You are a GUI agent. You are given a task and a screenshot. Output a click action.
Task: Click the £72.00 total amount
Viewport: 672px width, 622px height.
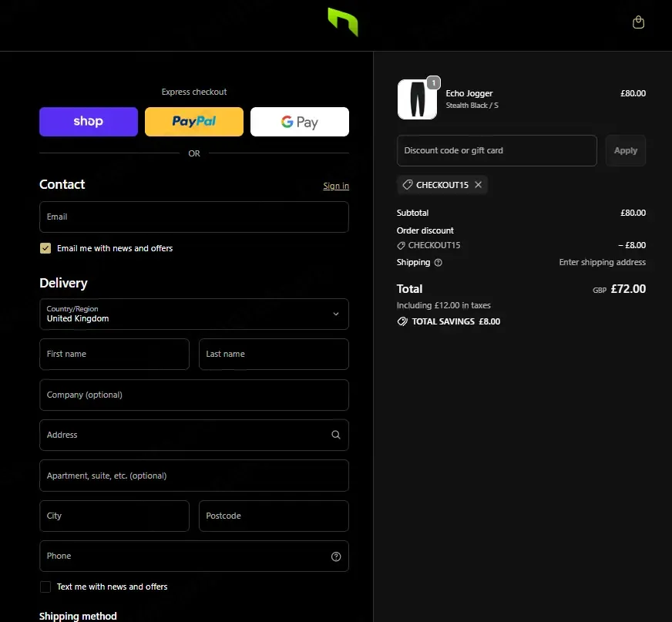coord(628,289)
